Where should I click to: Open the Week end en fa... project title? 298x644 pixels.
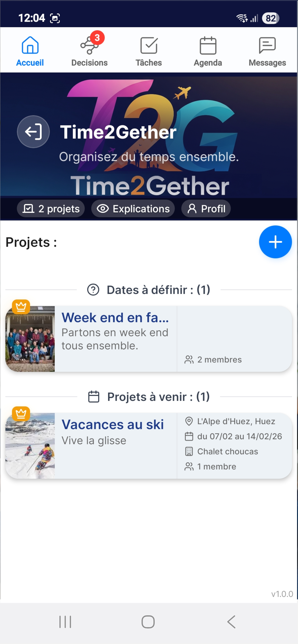(x=115, y=318)
